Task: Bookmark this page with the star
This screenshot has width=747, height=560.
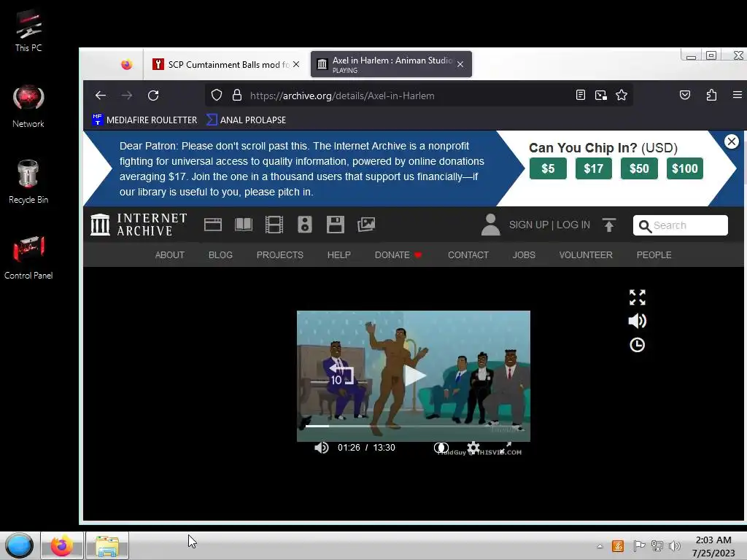Action: click(x=622, y=96)
